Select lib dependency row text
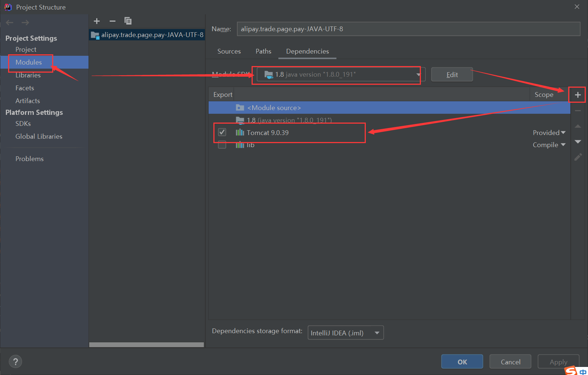 [x=250, y=145]
